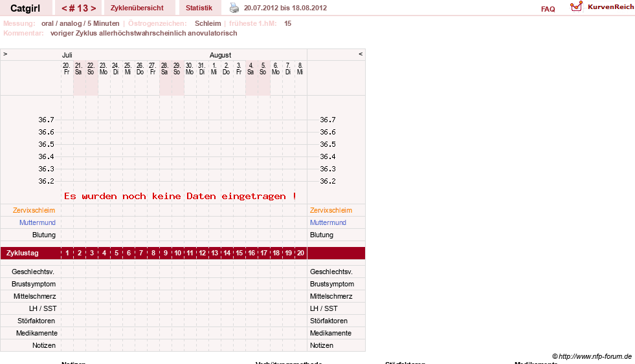Go to previous cycle arrow before #13
The height and width of the screenshot is (364, 635).
(x=64, y=8)
